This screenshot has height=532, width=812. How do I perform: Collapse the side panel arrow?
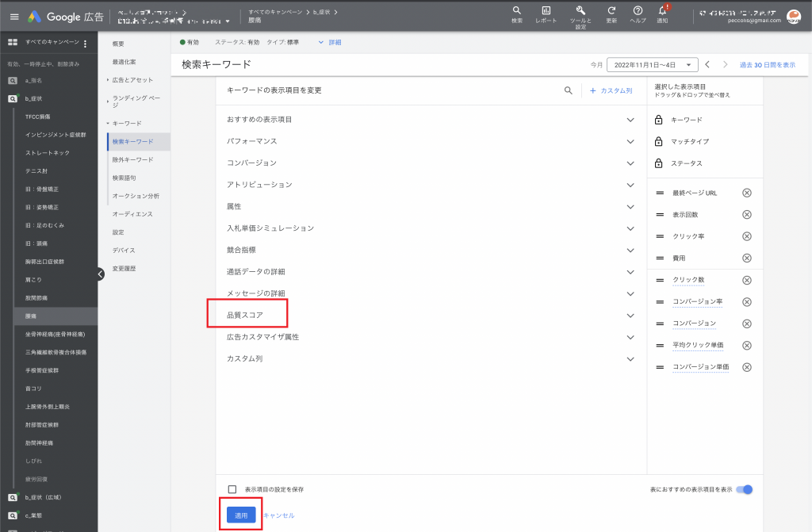pyautogui.click(x=101, y=274)
